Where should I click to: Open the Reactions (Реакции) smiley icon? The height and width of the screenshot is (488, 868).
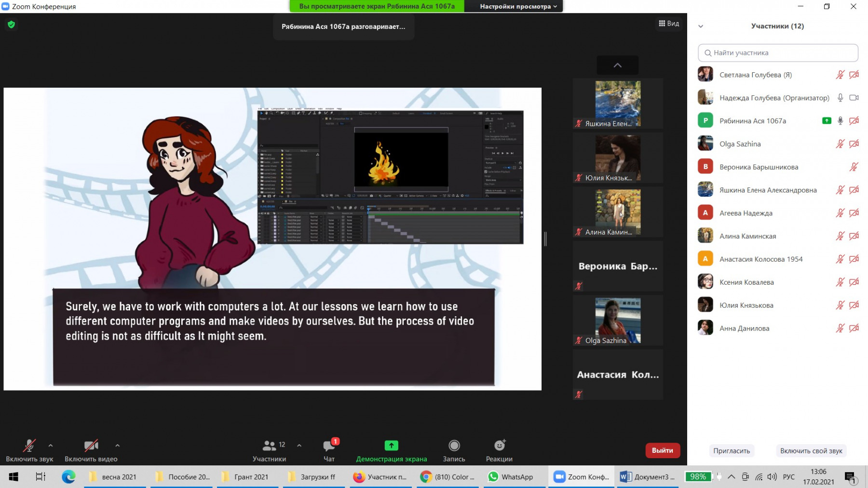499,446
